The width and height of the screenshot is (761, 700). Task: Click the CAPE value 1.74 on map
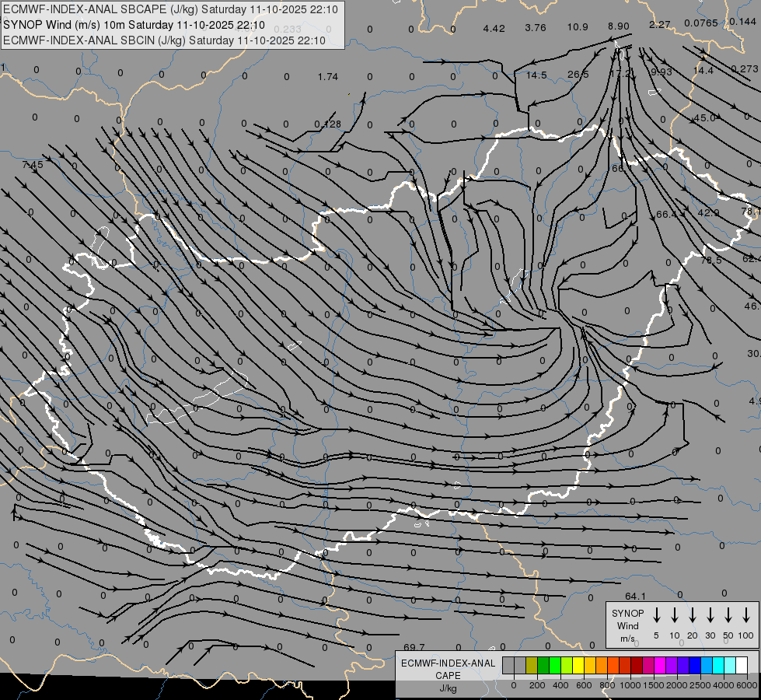(327, 77)
